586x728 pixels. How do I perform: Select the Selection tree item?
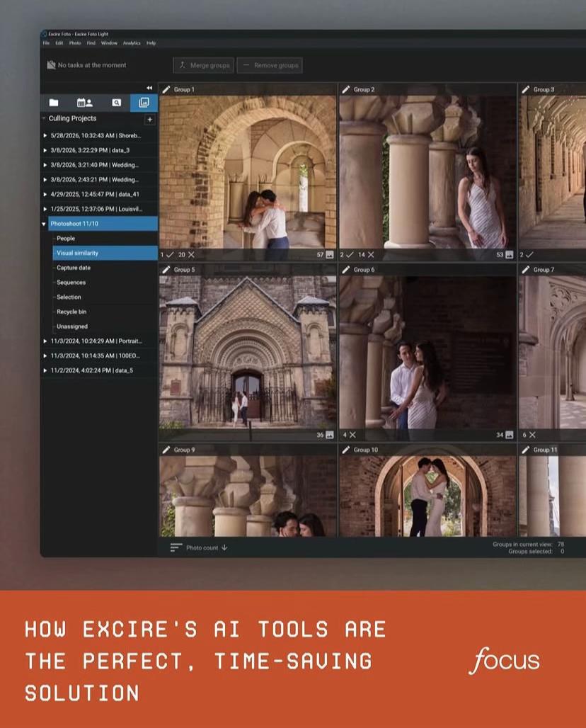(x=69, y=297)
